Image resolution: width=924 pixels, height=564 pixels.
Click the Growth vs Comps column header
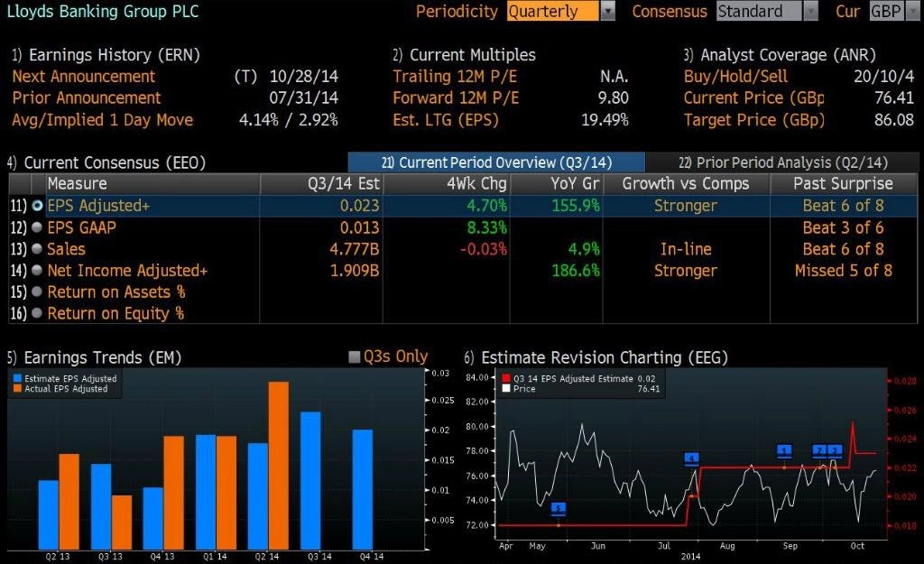pos(687,184)
